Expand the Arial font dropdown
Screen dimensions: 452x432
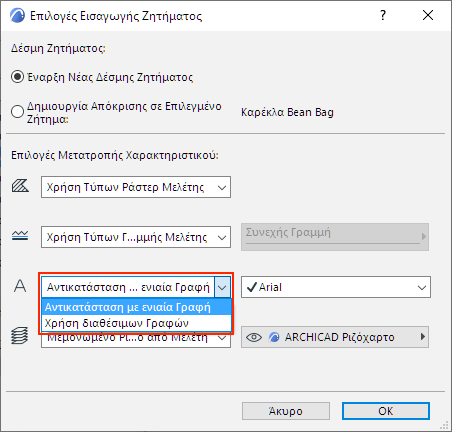[x=336, y=287]
